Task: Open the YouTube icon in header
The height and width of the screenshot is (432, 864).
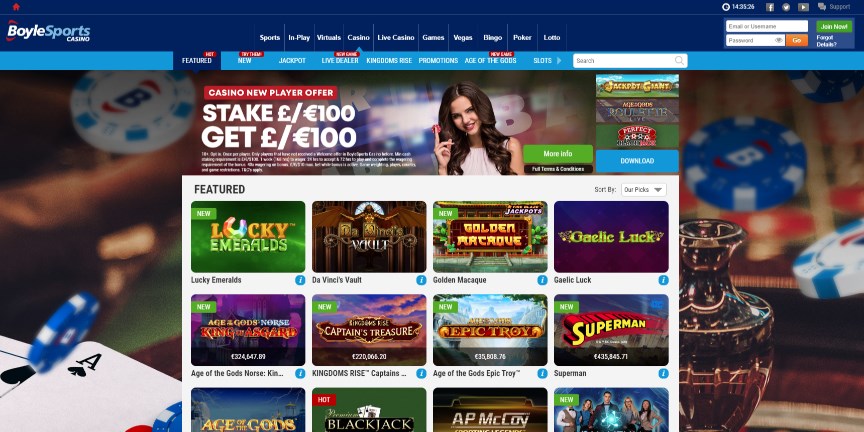Action: tap(803, 7)
